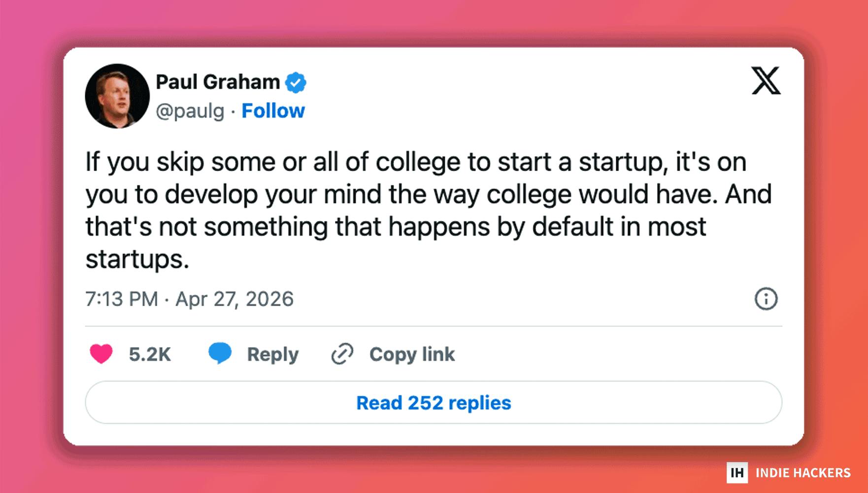Open the @paulg handle link
Screen dimensions: 868x493
[x=190, y=111]
